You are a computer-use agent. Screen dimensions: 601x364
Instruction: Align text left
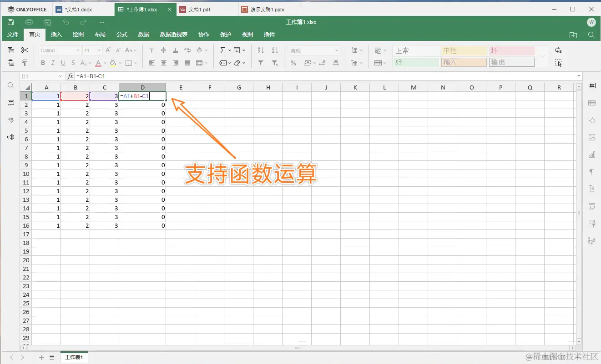[152, 63]
